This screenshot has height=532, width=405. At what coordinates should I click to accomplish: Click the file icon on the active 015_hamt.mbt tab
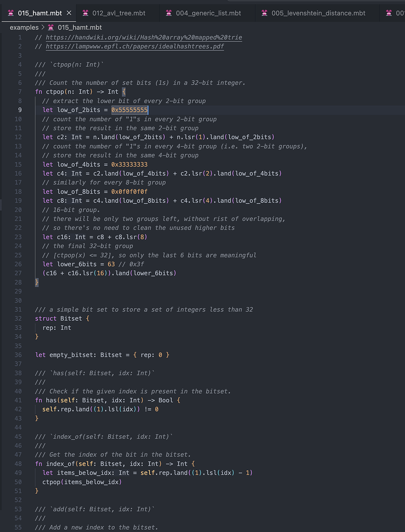[10, 13]
